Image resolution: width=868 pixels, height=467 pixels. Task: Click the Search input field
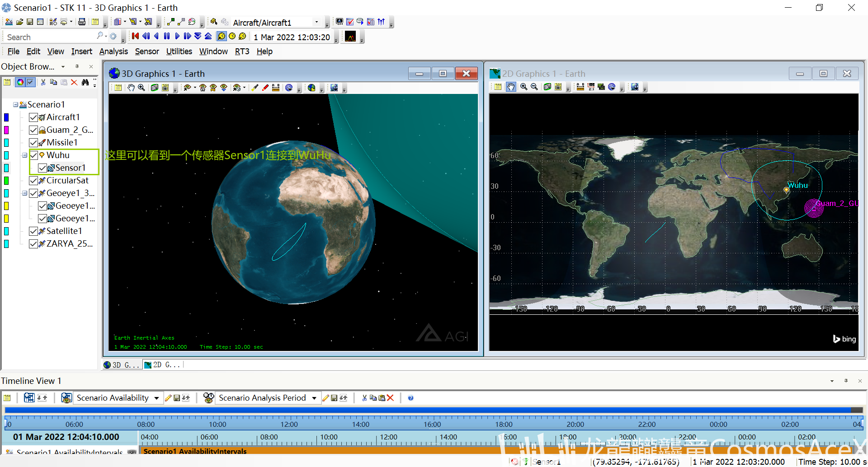click(x=50, y=37)
